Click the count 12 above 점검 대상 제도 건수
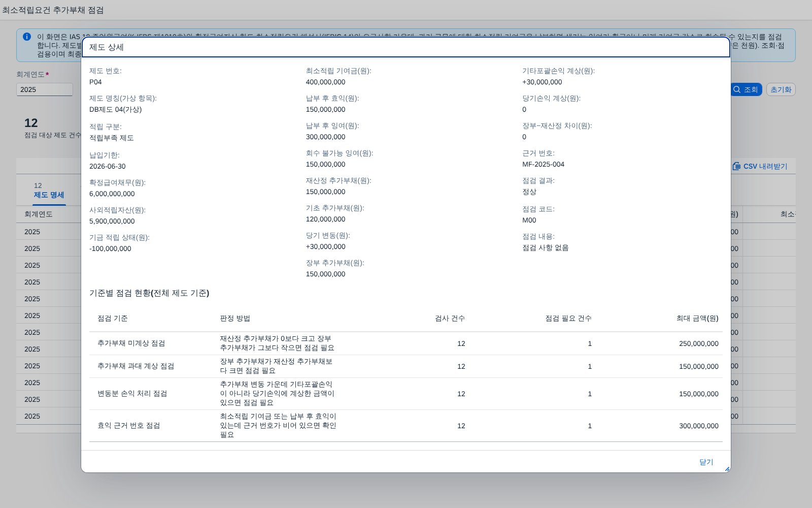This screenshot has width=812, height=508. (31, 123)
